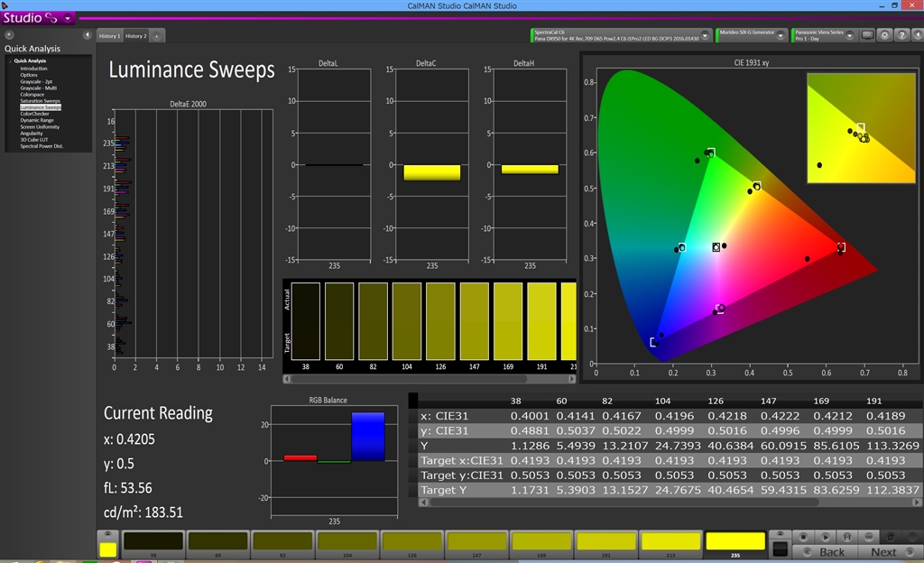Collapse the Quick Analysis sidebar arrow
Screen dimensions: 924x563
pos(88,35)
